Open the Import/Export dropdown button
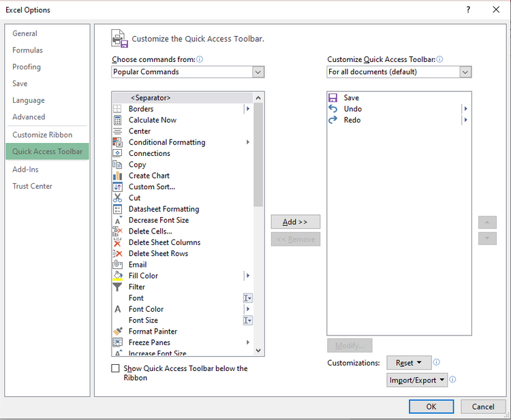 [417, 380]
